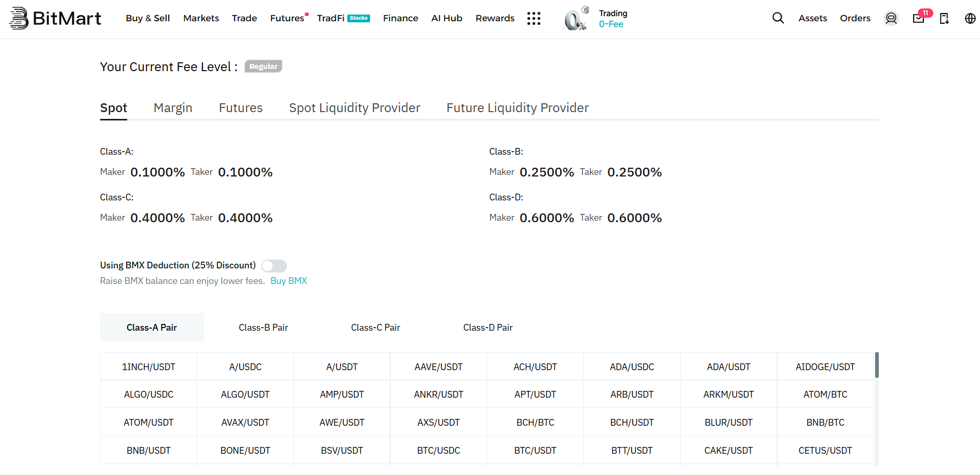Click the BTC/USDC pair
This screenshot has height=475, width=980.
point(439,451)
